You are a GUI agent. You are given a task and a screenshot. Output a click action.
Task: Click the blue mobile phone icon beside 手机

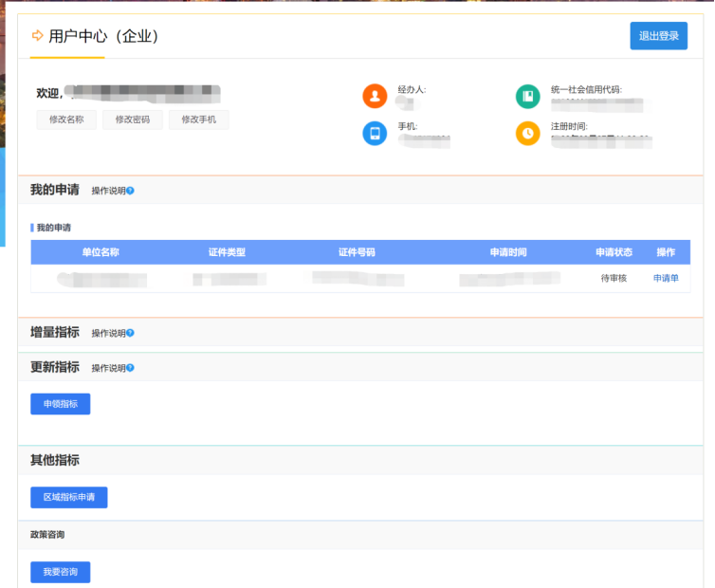click(376, 134)
